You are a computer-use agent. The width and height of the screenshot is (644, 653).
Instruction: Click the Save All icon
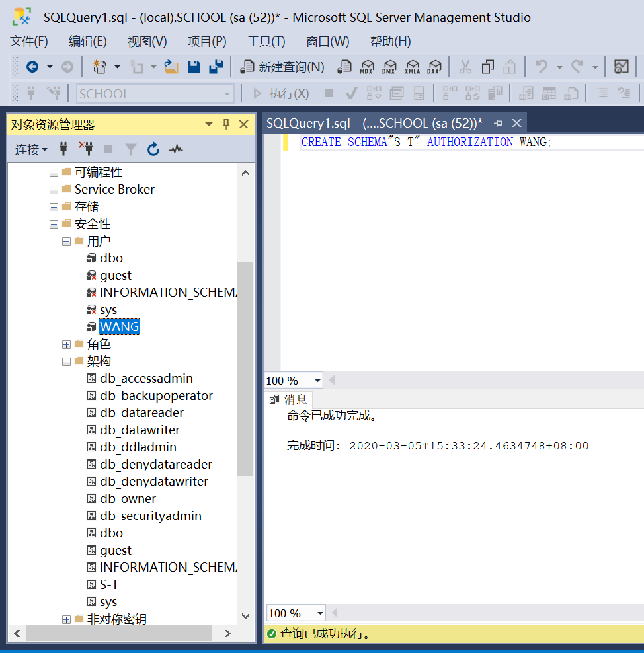point(216,67)
